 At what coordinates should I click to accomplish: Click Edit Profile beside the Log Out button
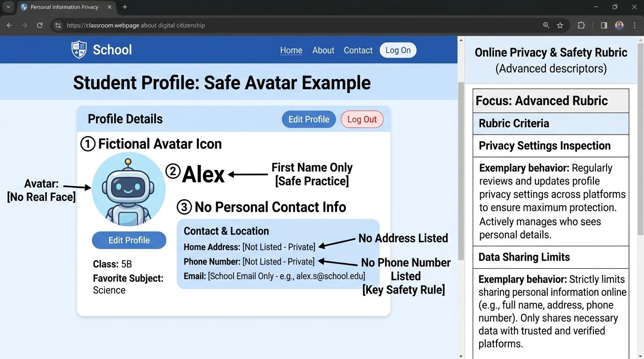[309, 119]
